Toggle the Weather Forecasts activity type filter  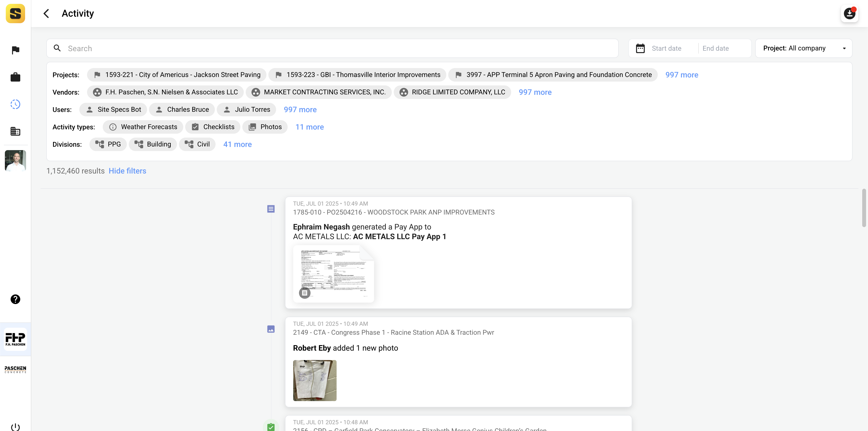click(143, 127)
